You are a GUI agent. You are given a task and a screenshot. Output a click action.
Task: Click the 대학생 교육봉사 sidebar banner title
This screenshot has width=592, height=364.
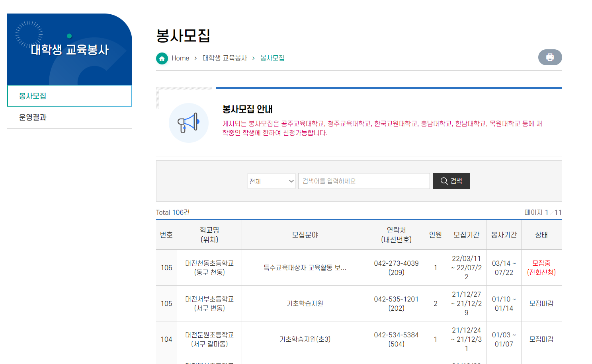70,50
